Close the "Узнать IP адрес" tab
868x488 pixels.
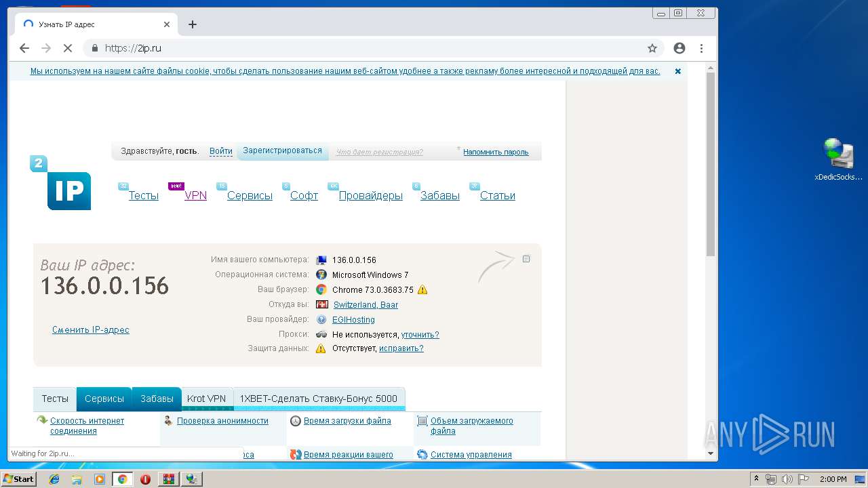coord(167,24)
